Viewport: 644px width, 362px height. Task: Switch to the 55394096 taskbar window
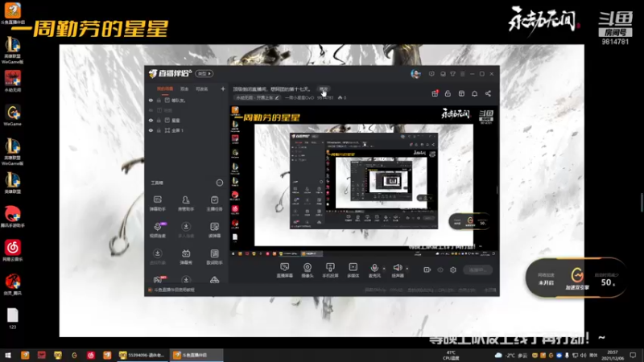142,355
